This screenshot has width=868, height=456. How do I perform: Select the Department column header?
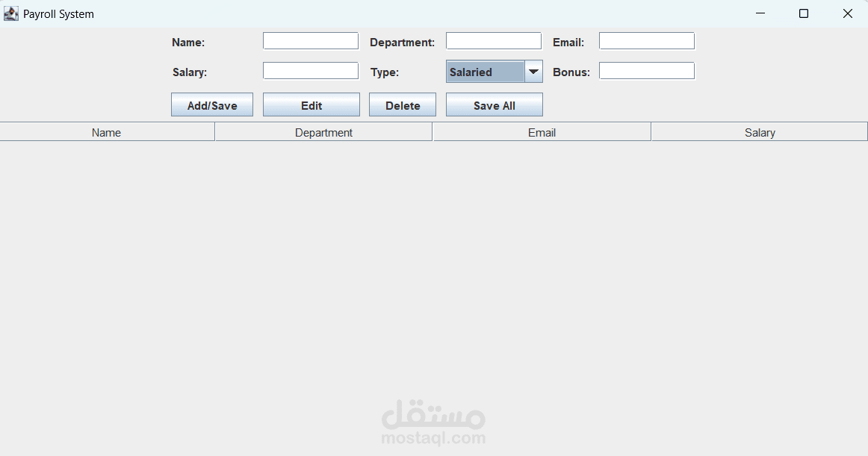[x=324, y=132]
